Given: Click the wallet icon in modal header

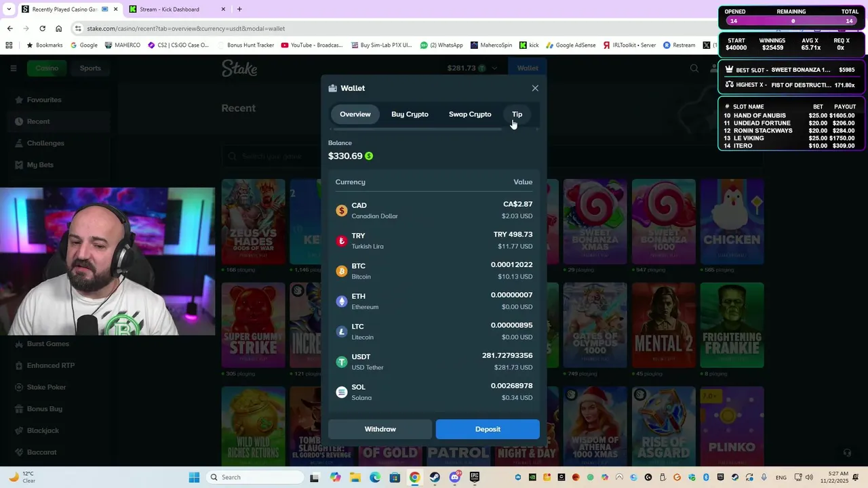Looking at the screenshot, I should click(x=332, y=88).
